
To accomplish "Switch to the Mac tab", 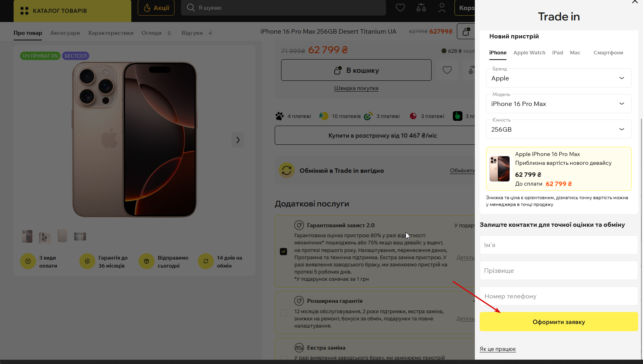I will [575, 53].
